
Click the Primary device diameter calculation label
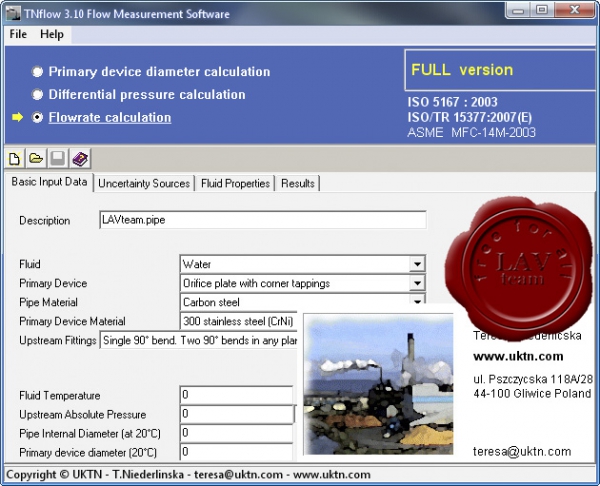pyautogui.click(x=159, y=72)
